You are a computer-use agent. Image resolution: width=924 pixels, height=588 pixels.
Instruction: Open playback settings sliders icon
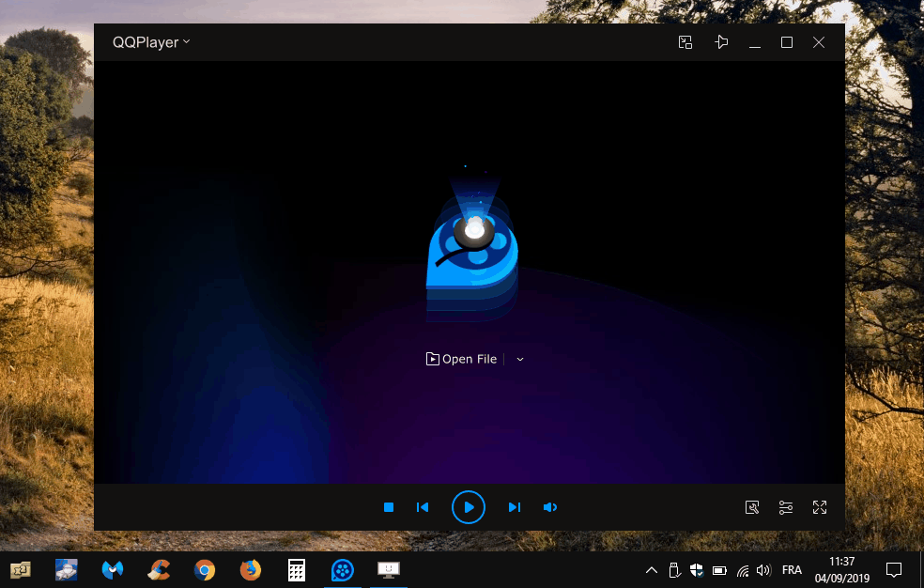786,507
